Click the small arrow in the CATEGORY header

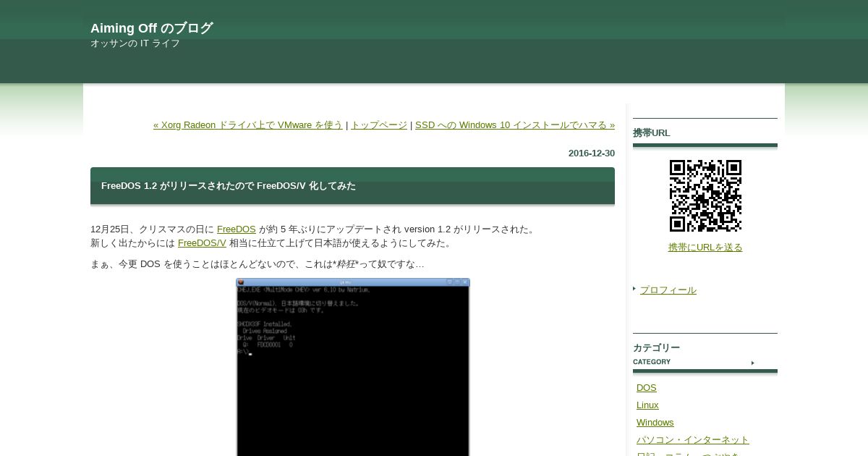tap(753, 363)
